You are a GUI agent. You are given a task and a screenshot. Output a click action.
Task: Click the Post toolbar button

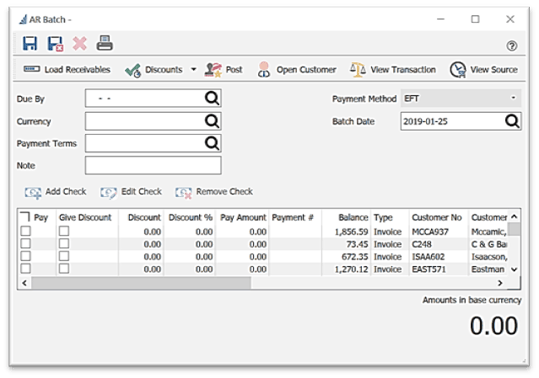(x=223, y=70)
